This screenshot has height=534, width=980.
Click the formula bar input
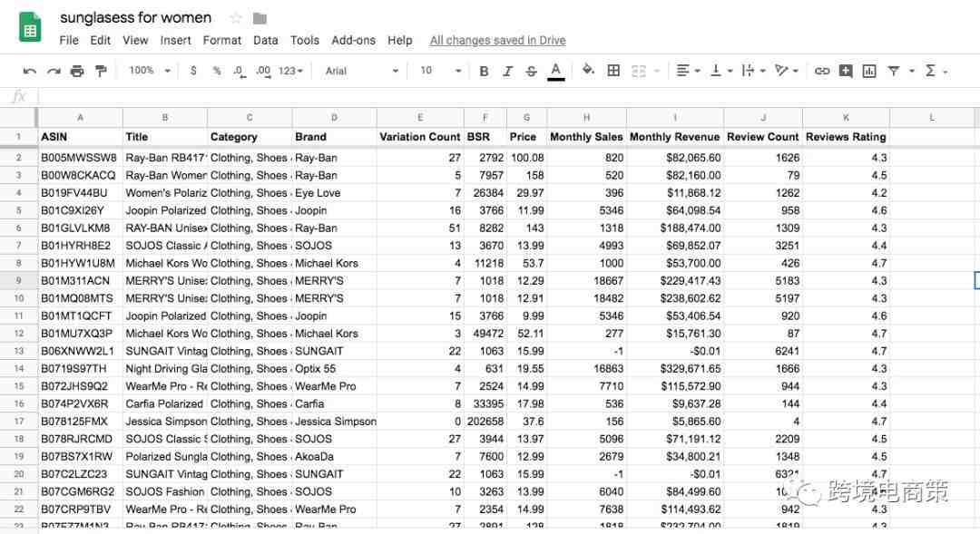(x=507, y=97)
